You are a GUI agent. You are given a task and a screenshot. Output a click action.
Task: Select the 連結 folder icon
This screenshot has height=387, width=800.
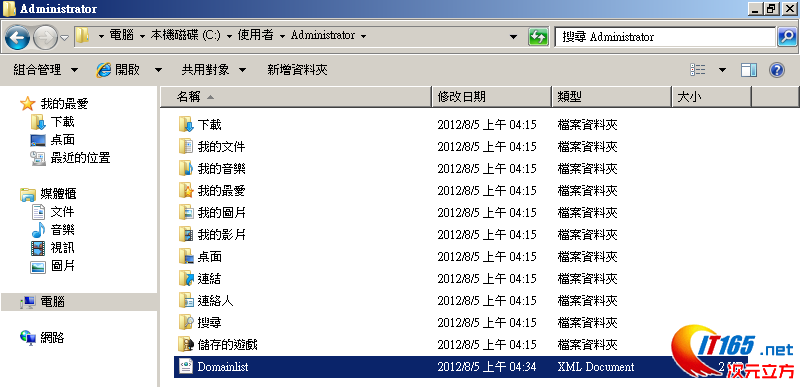pos(186,278)
